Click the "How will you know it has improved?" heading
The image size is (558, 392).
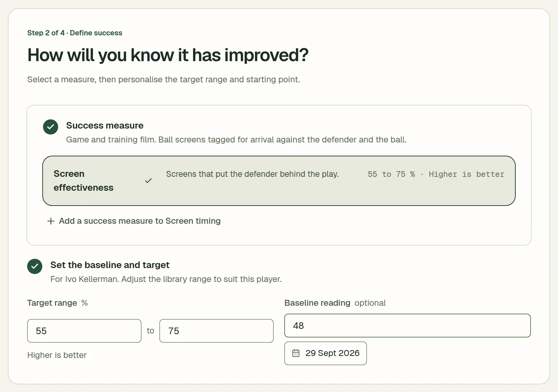[x=168, y=55]
